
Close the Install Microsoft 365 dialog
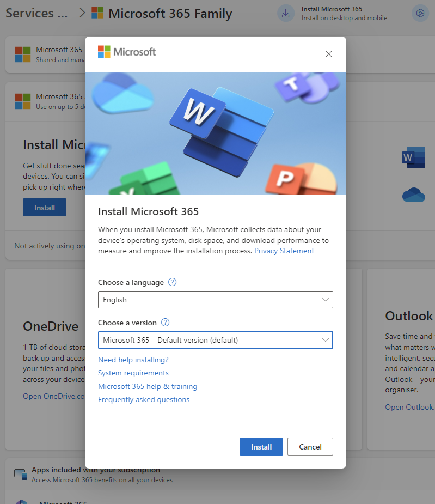328,54
